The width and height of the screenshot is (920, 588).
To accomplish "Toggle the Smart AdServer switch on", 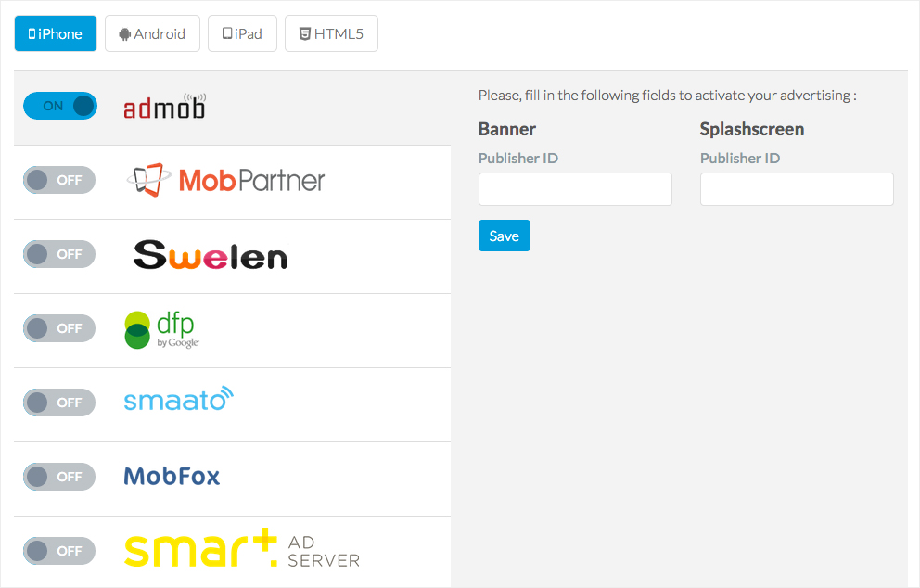I will tap(58, 551).
